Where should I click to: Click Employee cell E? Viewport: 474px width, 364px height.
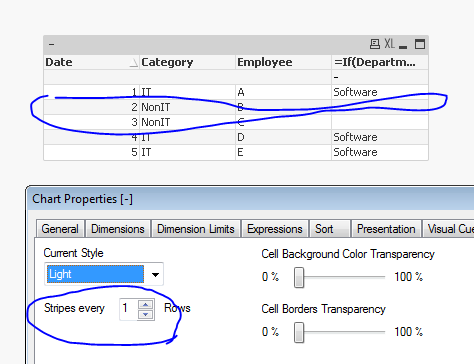[x=283, y=152]
